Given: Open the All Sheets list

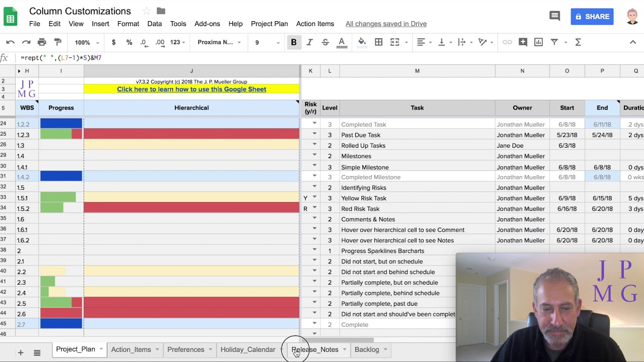Looking at the screenshot, I should [37, 353].
